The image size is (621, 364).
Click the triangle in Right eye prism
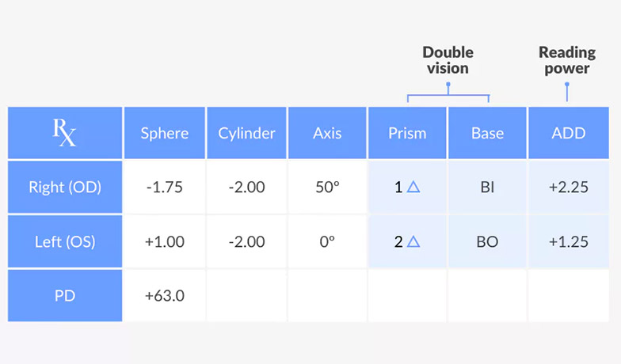(413, 188)
